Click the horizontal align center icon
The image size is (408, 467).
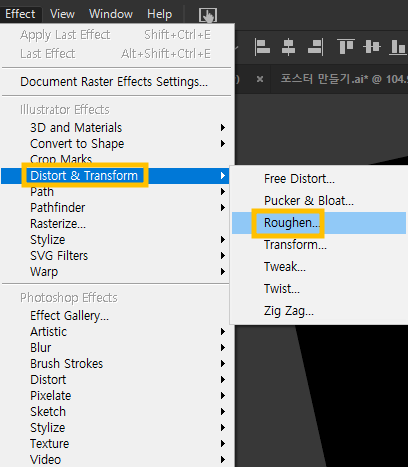288,47
